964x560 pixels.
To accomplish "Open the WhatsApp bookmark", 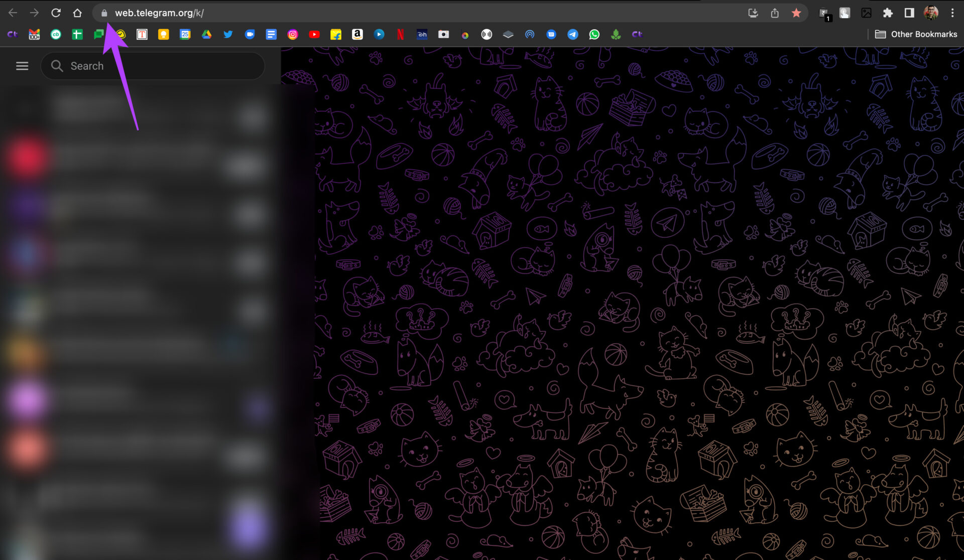I will pos(594,34).
